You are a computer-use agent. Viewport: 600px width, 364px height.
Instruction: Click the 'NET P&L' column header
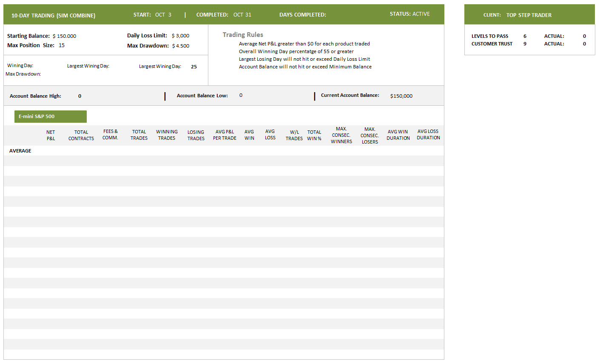click(x=51, y=135)
